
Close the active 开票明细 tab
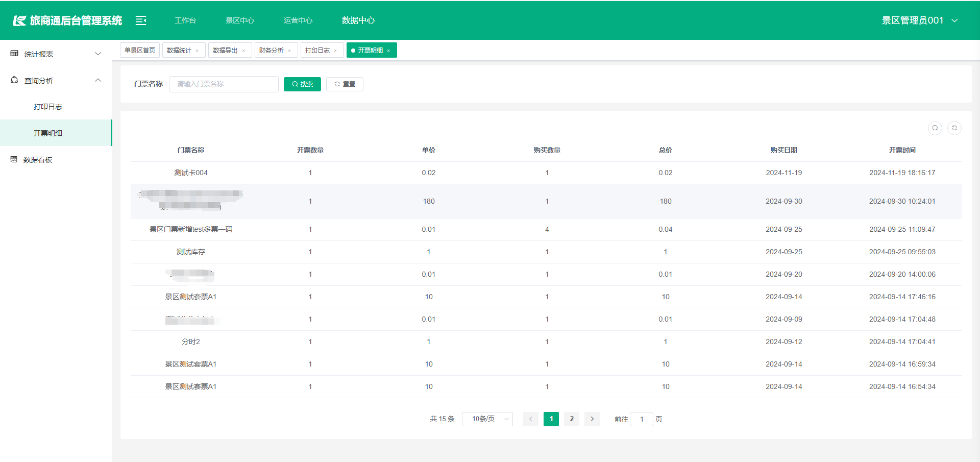pos(388,51)
